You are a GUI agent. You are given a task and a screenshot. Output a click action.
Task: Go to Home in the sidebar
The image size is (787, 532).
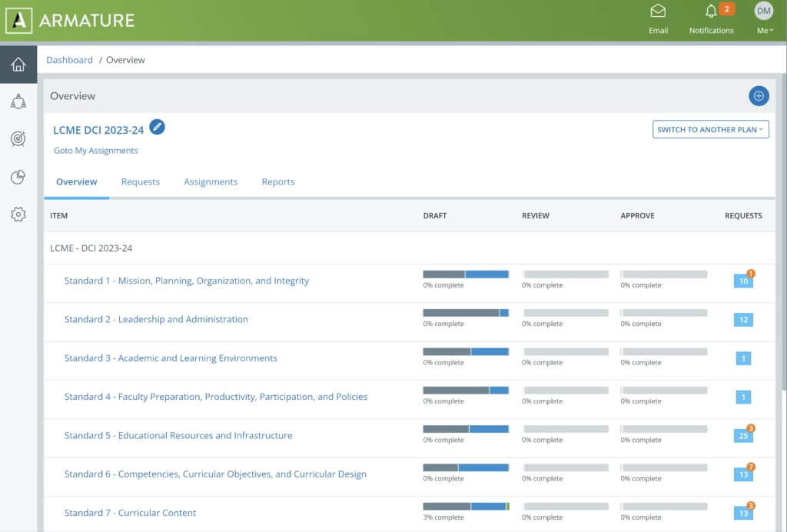18,65
